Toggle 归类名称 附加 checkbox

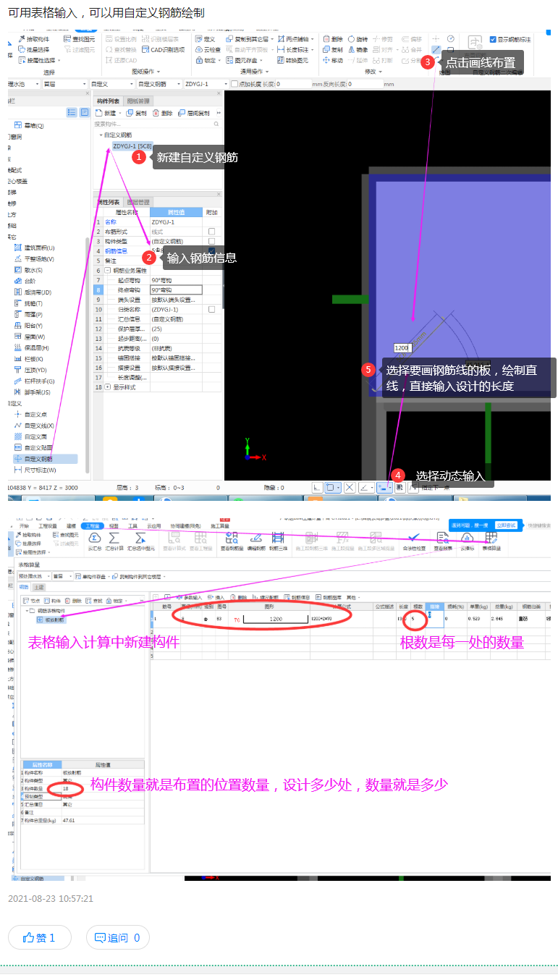point(211,309)
